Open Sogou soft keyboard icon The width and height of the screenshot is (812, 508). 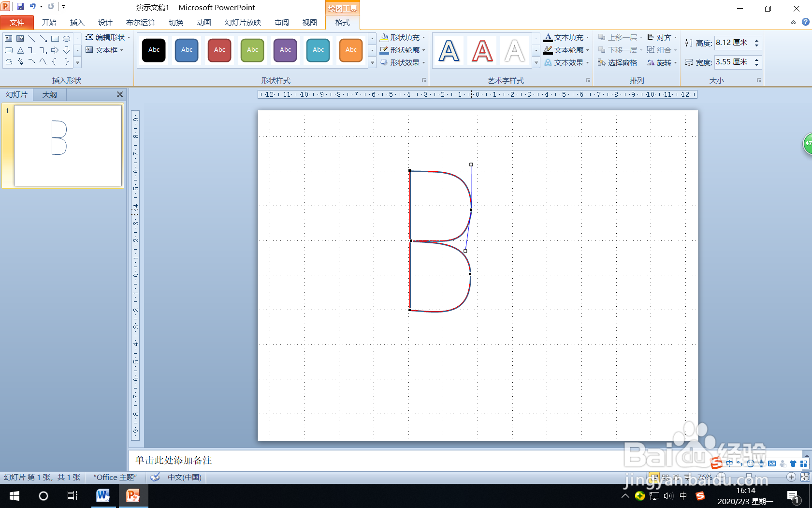coord(771,463)
